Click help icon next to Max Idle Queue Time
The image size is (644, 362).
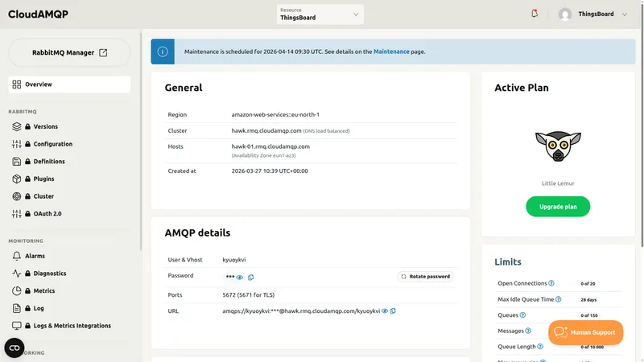click(x=559, y=299)
